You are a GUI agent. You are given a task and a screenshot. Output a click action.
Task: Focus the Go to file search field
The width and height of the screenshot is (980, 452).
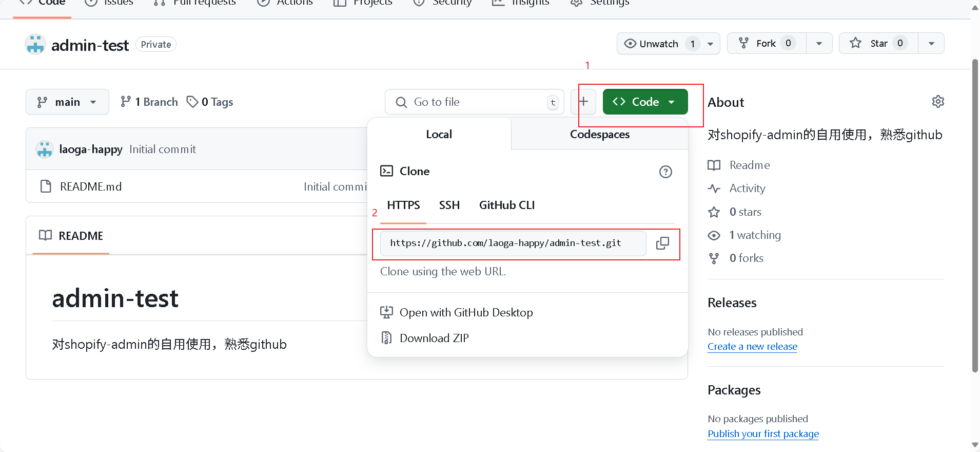click(x=475, y=102)
